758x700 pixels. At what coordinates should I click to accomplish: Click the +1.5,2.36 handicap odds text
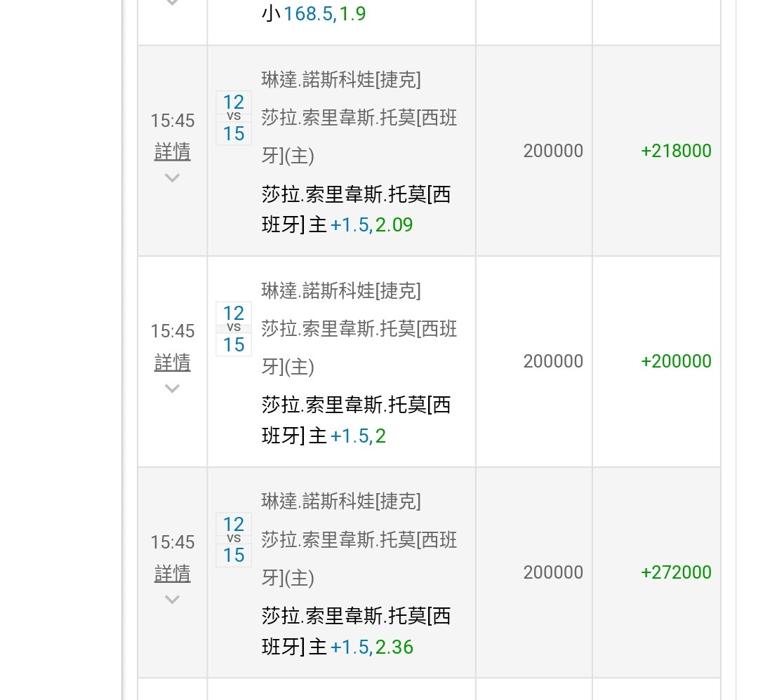click(371, 647)
